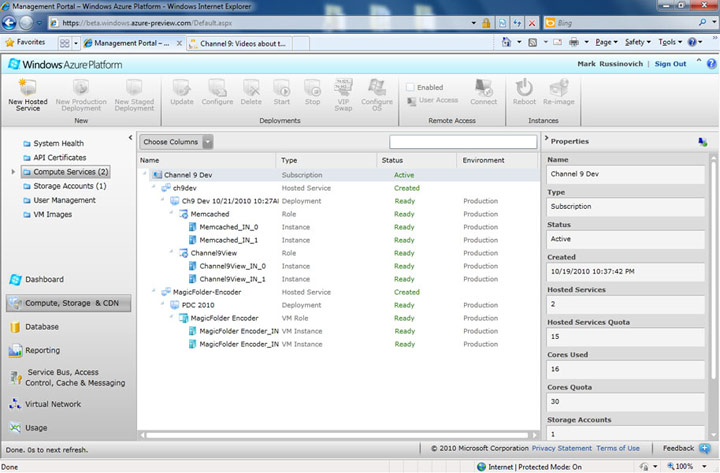Image resolution: width=720 pixels, height=473 pixels.
Task: Click New Staged Deployment icon
Action: click(134, 87)
